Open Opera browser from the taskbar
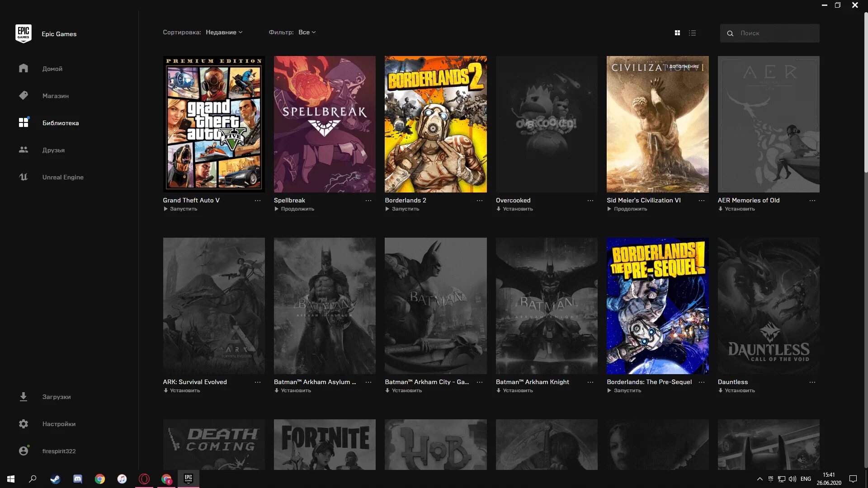The width and height of the screenshot is (868, 488). [x=144, y=479]
